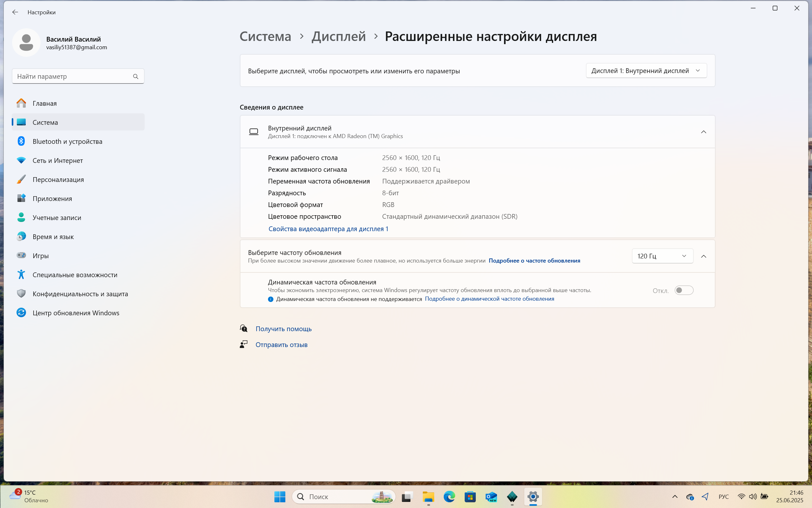Click the search magnifier in Найти параметр
Viewport: 812px width, 508px height.
135,76
